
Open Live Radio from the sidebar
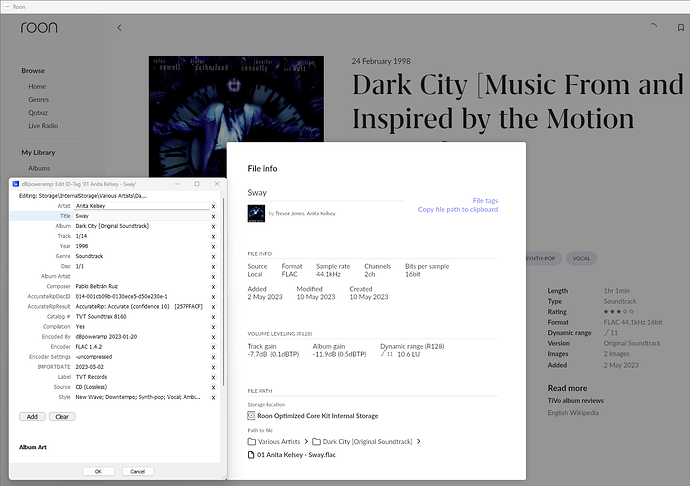point(44,128)
